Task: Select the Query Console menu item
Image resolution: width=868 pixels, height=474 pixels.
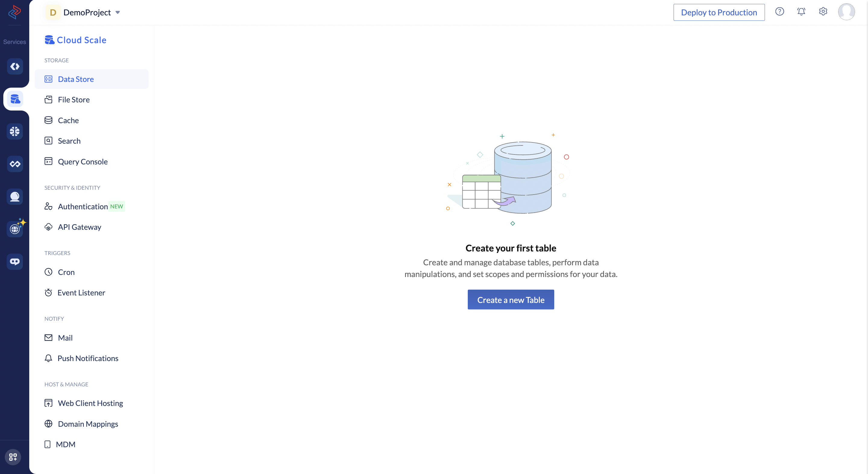Action: (x=83, y=161)
